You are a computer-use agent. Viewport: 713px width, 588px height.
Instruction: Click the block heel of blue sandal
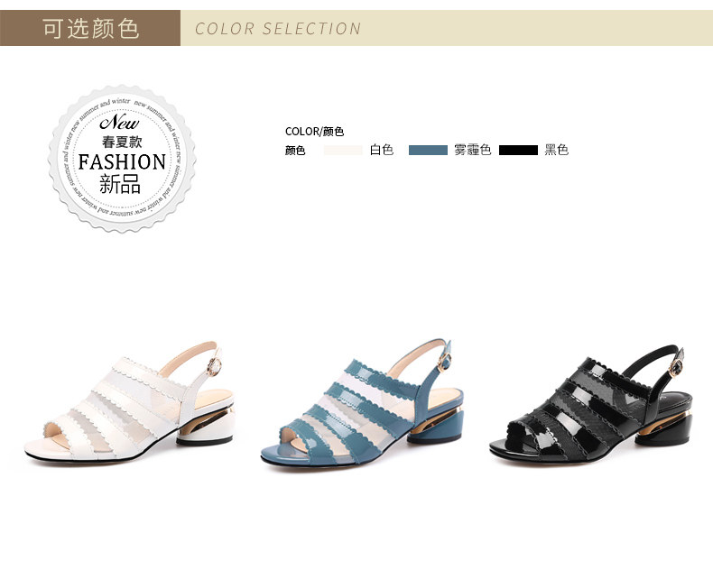click(436, 425)
